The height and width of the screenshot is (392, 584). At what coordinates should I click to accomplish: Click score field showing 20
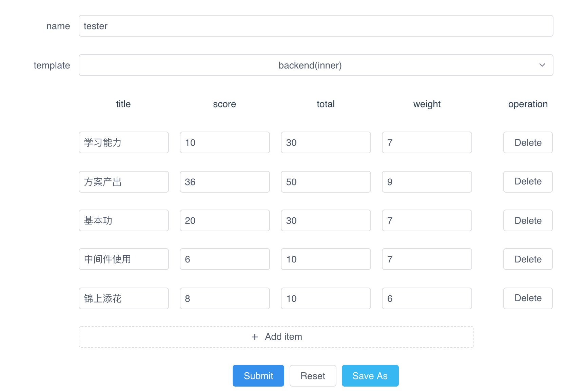[x=225, y=220]
